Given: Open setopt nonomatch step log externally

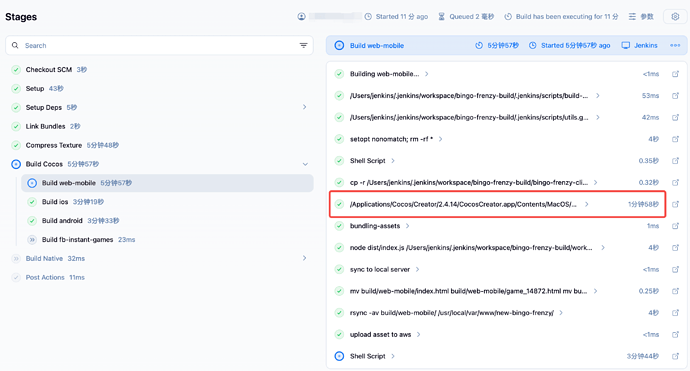Looking at the screenshot, I should click(x=675, y=139).
